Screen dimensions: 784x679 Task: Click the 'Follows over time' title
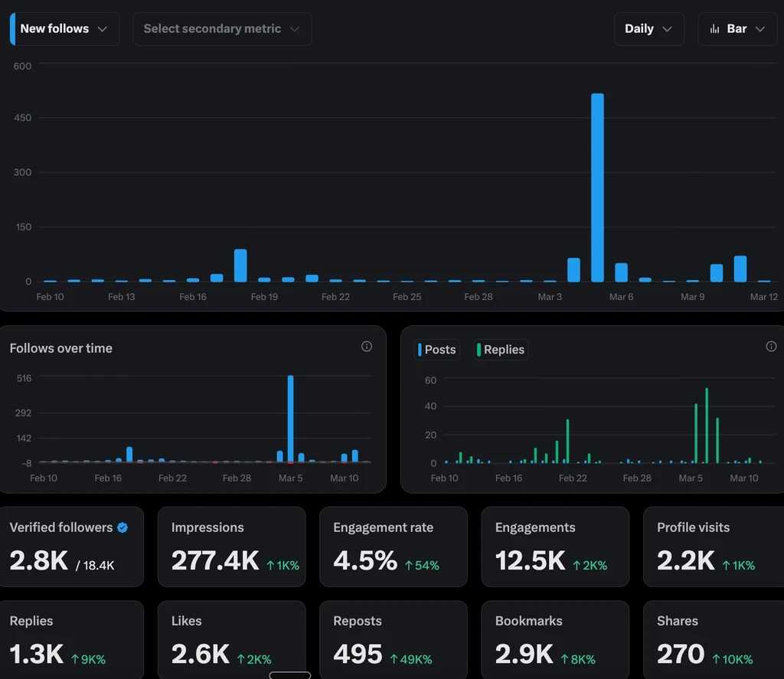click(x=61, y=348)
